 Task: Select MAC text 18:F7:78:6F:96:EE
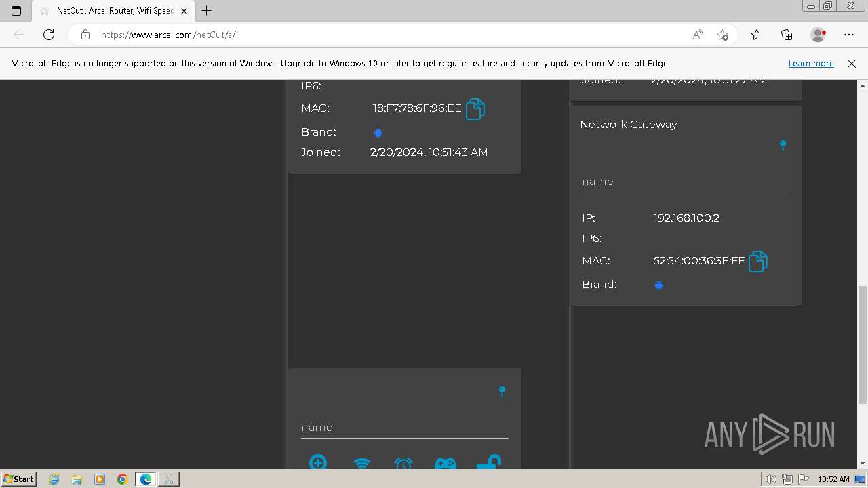click(417, 108)
